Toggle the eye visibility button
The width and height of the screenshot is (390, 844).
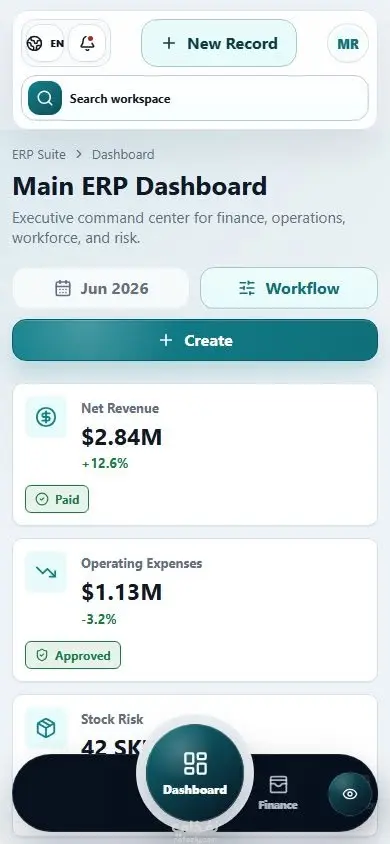pos(350,794)
